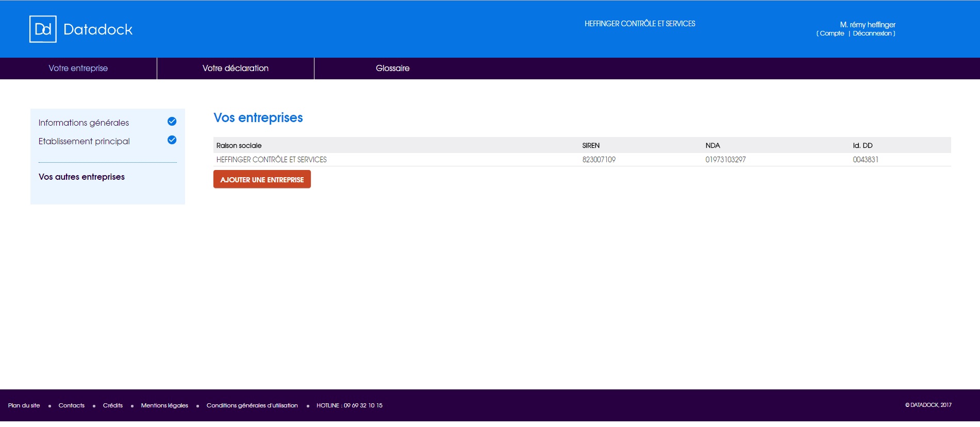
Task: Click the Raison sociale column header
Action: pos(239,146)
